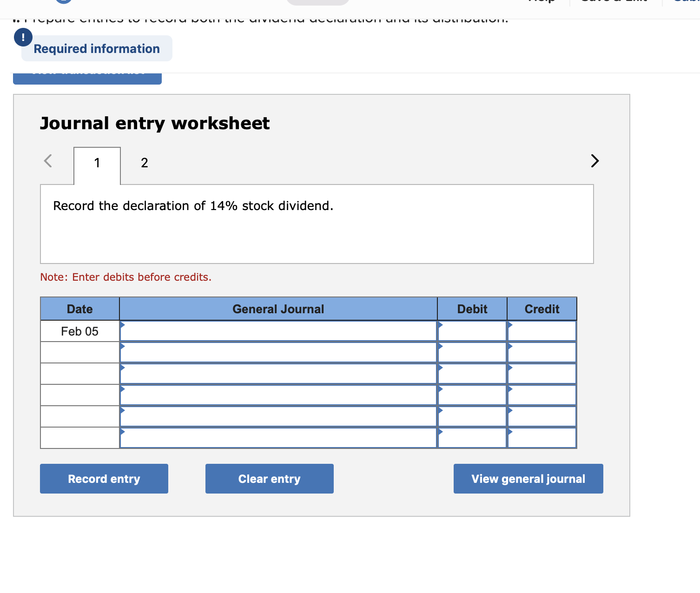
Task: Click the Credit field in second row
Action: pyautogui.click(x=542, y=353)
